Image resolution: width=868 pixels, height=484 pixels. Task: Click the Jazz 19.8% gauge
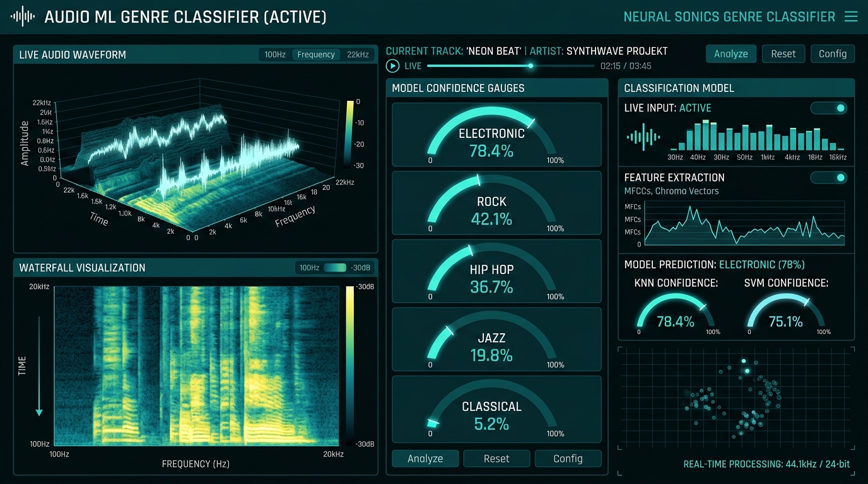tap(496, 339)
